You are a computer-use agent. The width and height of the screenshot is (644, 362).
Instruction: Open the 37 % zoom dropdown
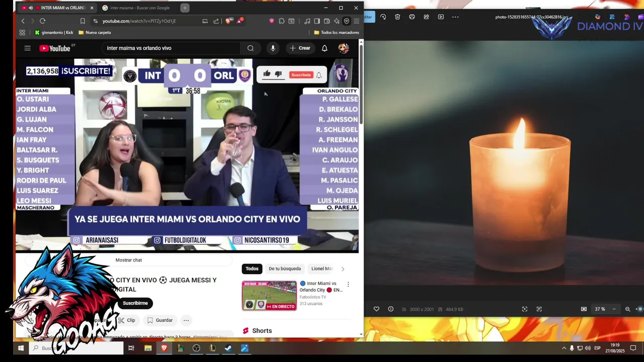point(605,309)
